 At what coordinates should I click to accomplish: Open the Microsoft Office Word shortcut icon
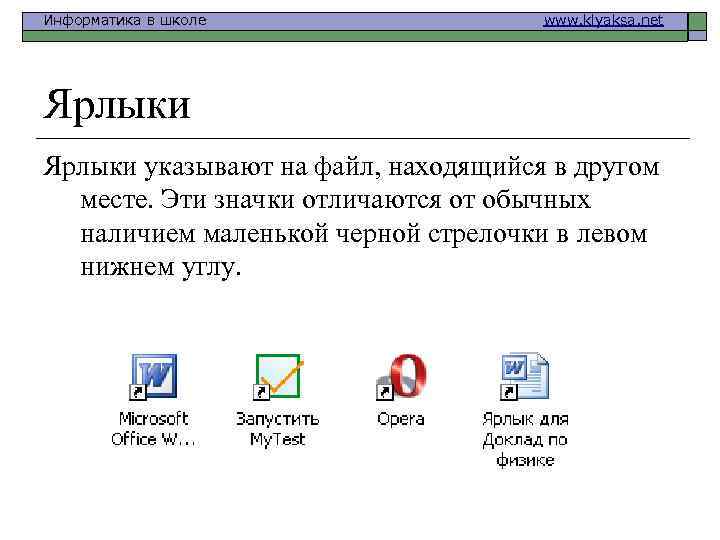coord(153,377)
